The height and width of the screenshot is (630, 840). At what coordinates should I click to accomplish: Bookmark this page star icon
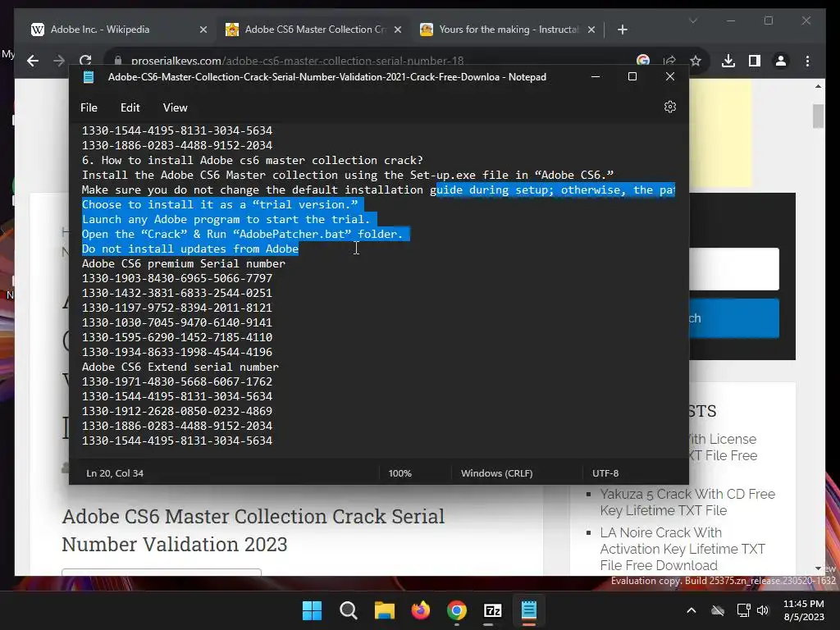[696, 61]
